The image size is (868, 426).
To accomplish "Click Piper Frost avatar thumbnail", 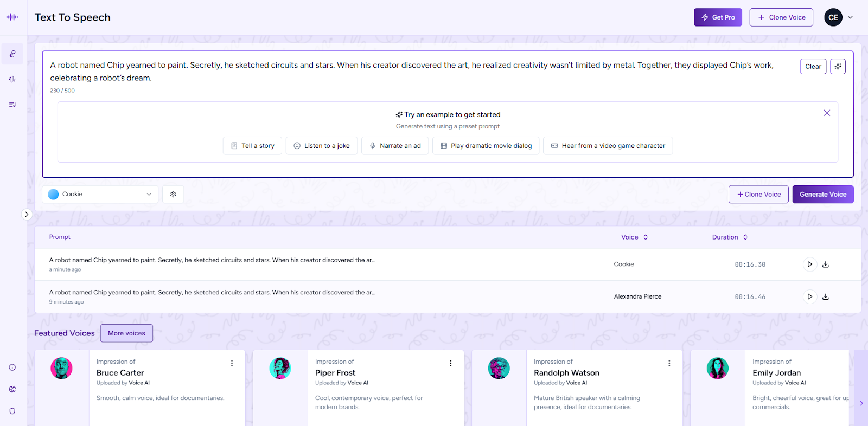I will (x=280, y=368).
